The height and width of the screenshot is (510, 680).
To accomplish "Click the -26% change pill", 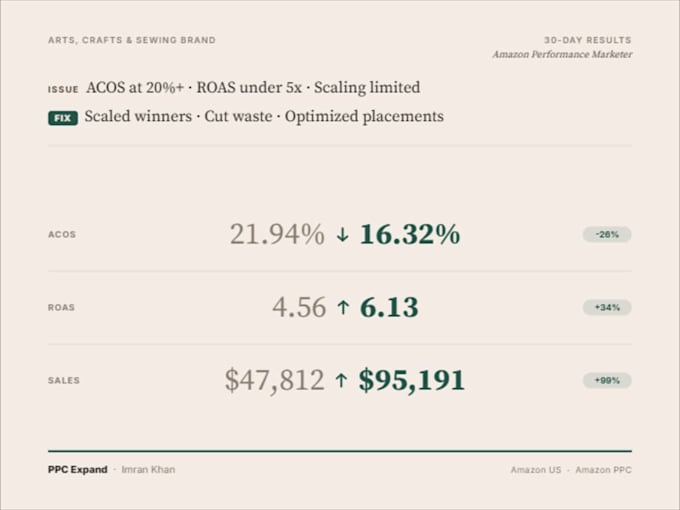I will pyautogui.click(x=607, y=235).
